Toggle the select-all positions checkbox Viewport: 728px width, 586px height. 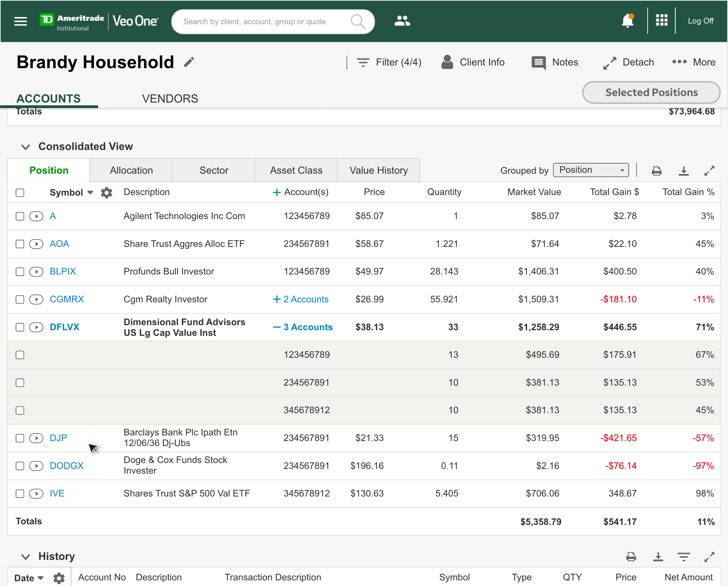20,193
